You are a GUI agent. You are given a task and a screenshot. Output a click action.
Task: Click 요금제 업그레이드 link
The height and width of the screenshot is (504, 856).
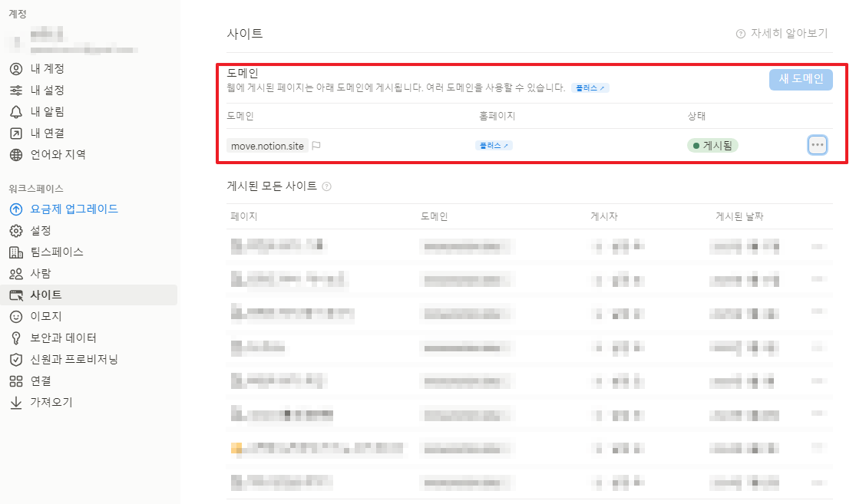(74, 209)
